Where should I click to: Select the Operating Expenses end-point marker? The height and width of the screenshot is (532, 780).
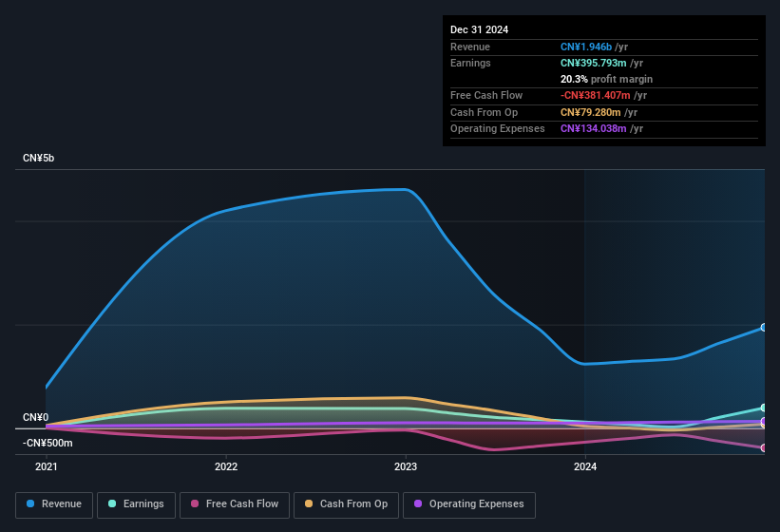tap(764, 421)
